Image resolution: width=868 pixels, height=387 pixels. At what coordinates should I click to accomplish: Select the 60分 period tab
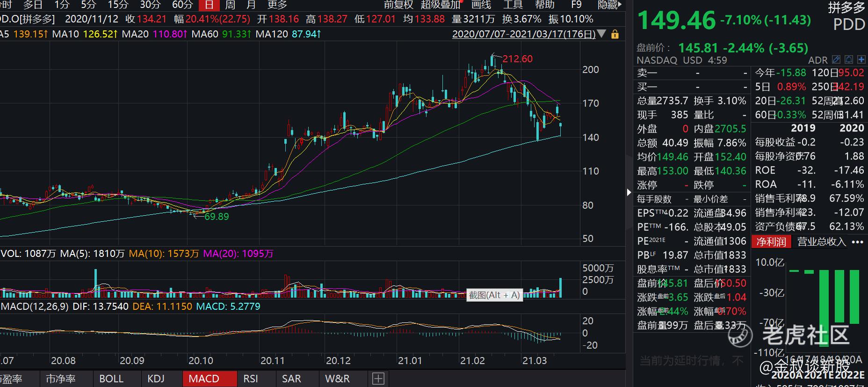pos(182,5)
